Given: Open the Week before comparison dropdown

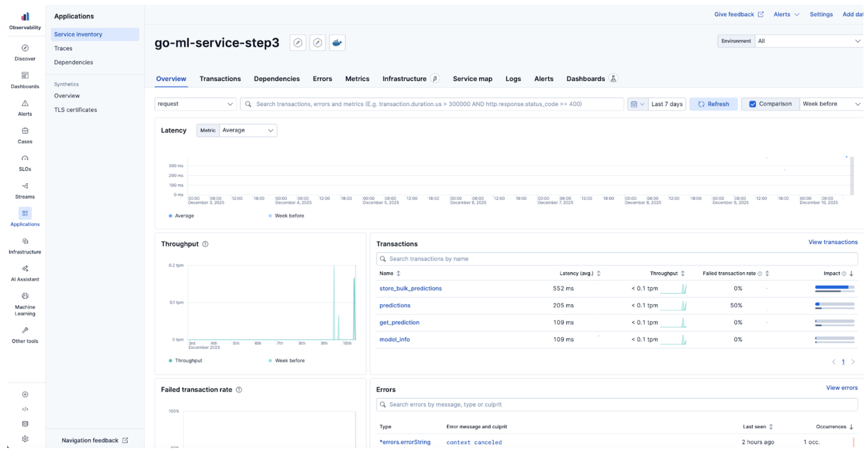Looking at the screenshot, I should click(831, 104).
